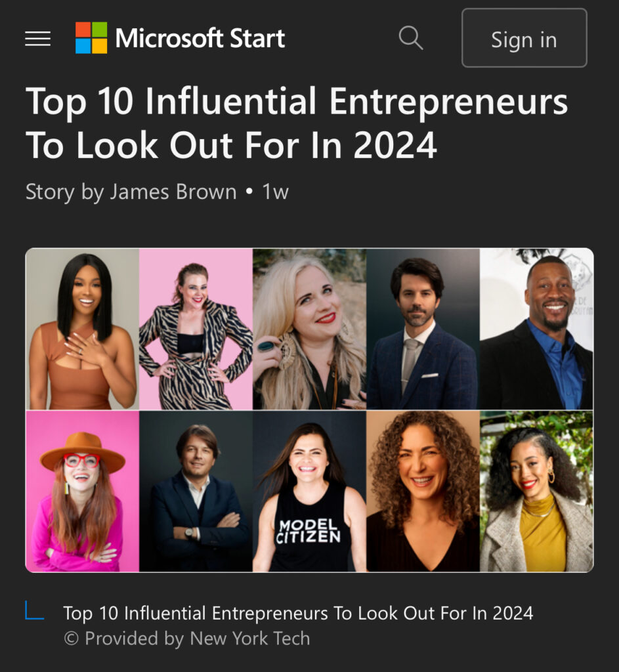Open the Provided by New York Tech credit

[x=187, y=638]
